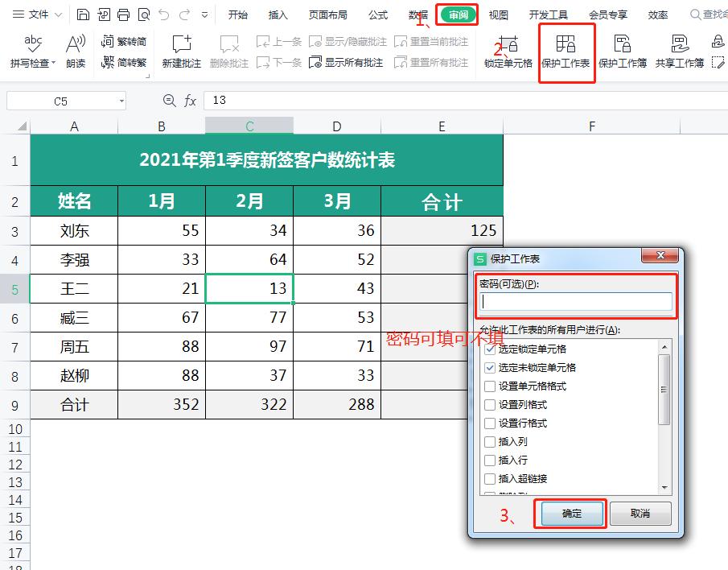Select column header B
The image size is (728, 570).
tap(162, 126)
